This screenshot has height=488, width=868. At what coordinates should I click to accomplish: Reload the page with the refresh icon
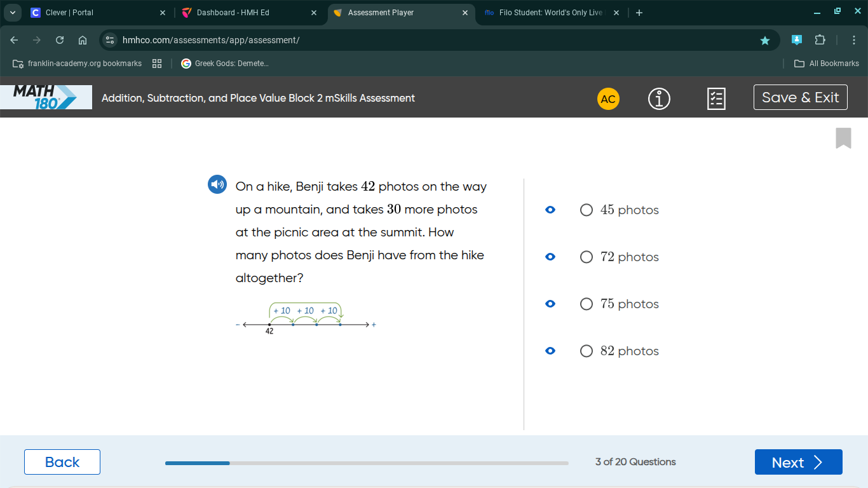click(x=60, y=40)
